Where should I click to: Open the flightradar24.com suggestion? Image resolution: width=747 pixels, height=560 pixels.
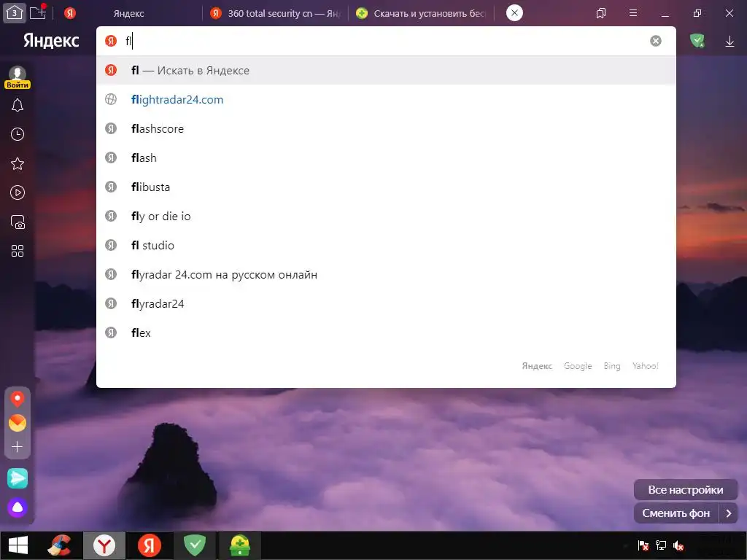click(x=386, y=99)
